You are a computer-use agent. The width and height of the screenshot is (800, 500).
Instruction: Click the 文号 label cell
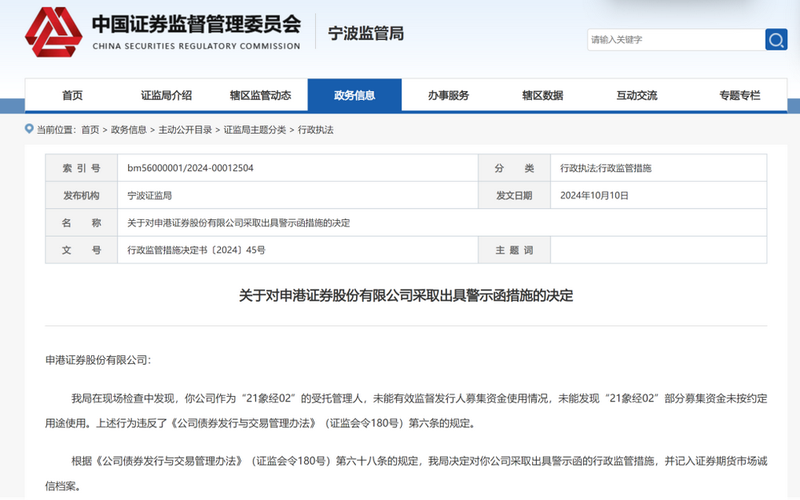point(82,250)
